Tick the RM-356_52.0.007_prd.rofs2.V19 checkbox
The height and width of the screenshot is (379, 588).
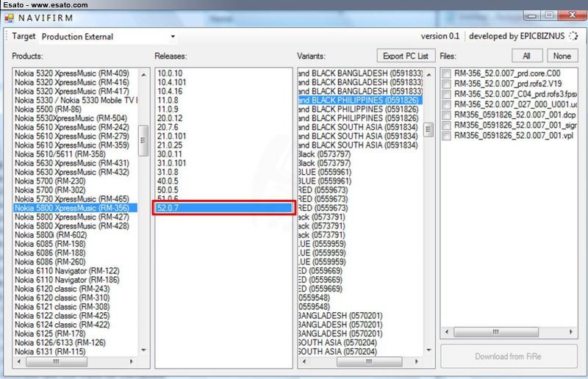point(446,84)
